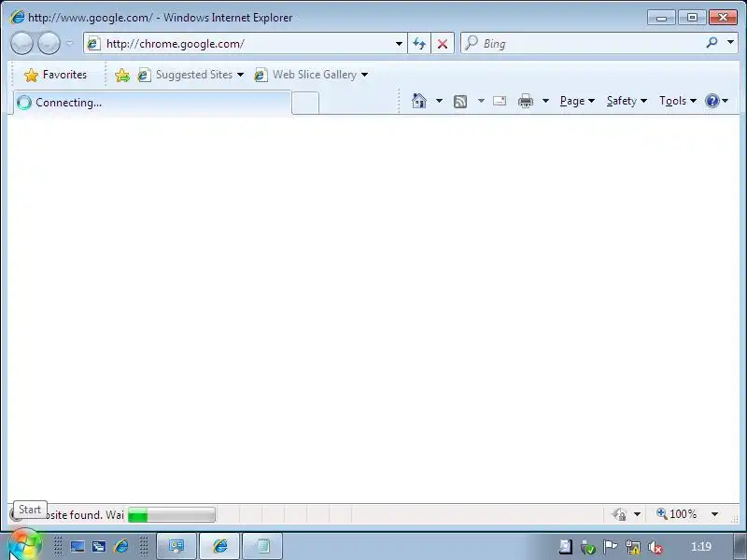Open the Safety menu

pyautogui.click(x=627, y=101)
